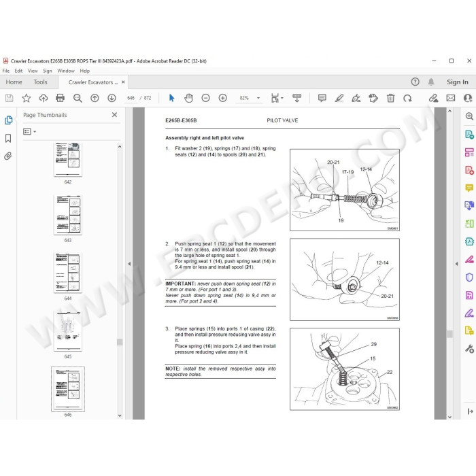The width and height of the screenshot is (476, 476).
Task: Switch to the Home tab
Action: click(14, 82)
